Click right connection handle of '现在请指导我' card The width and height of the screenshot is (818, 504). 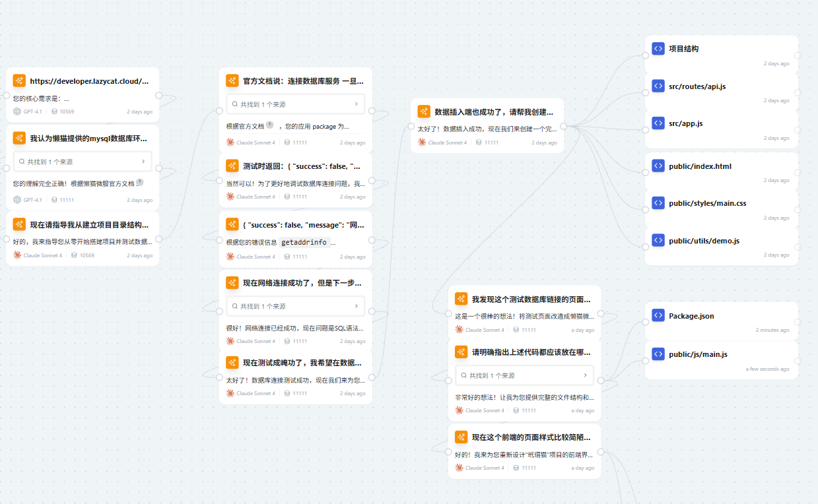158,239
